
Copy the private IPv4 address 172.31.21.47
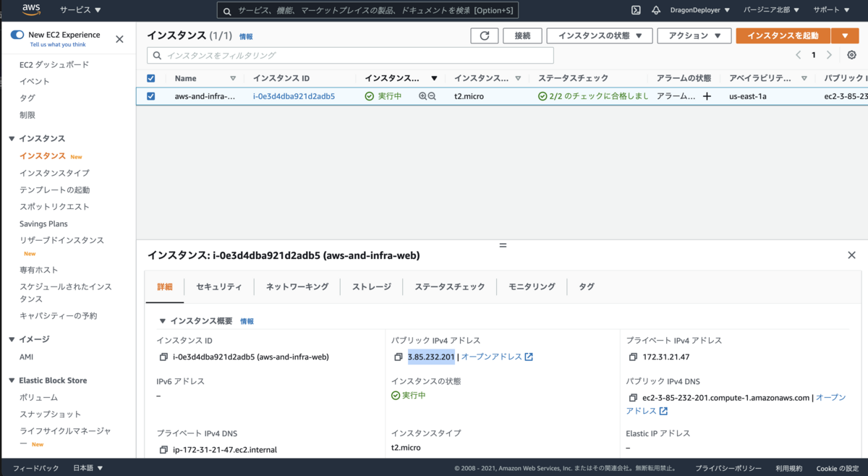633,357
